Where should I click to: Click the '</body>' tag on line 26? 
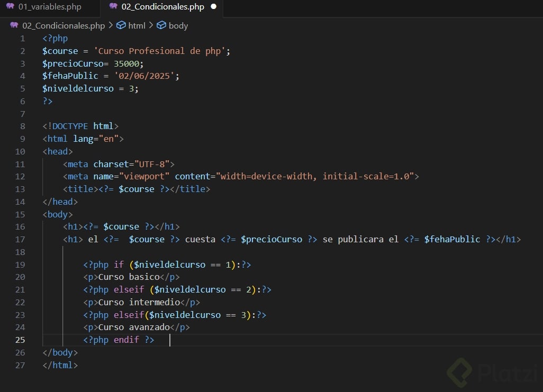(x=60, y=352)
